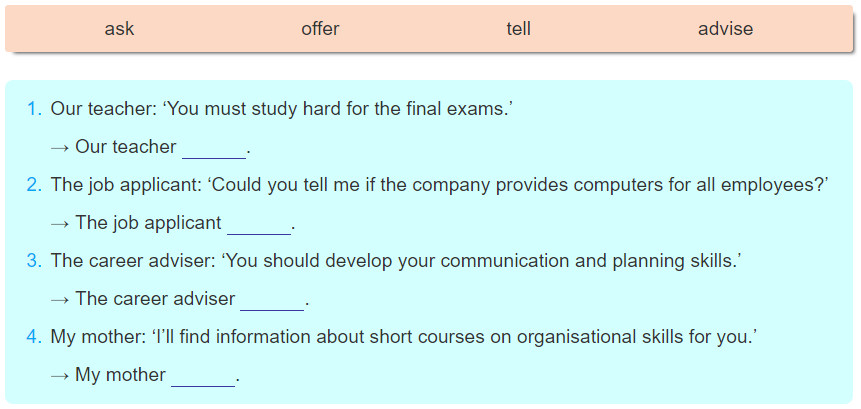The height and width of the screenshot is (409, 861).
Task: Click the arrow before 'My mother' answer
Action: click(x=60, y=375)
